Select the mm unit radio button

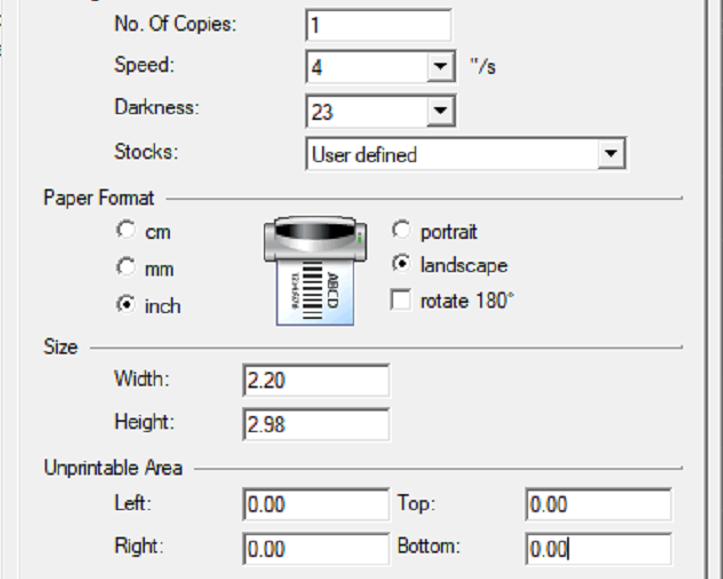(126, 267)
